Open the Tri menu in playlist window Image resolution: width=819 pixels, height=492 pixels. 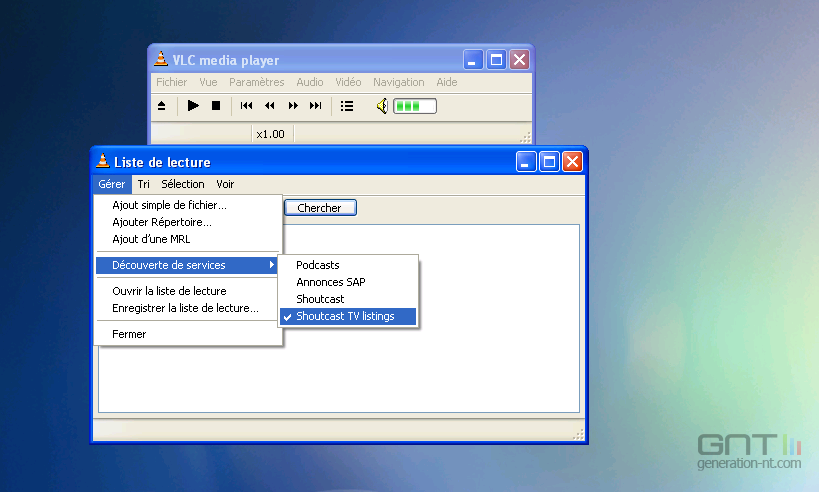[x=144, y=184]
